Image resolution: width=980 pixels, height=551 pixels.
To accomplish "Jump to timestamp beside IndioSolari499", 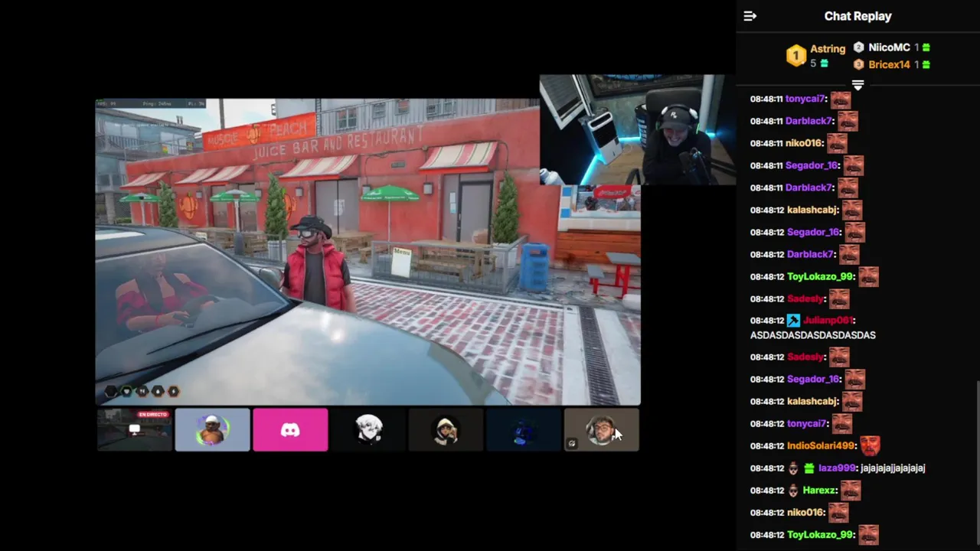I will (767, 446).
